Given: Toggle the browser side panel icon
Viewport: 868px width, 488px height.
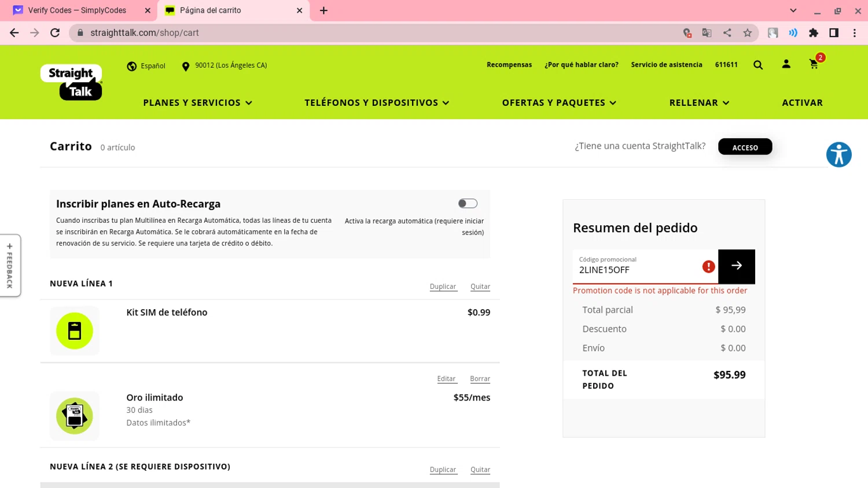Looking at the screenshot, I should point(834,33).
